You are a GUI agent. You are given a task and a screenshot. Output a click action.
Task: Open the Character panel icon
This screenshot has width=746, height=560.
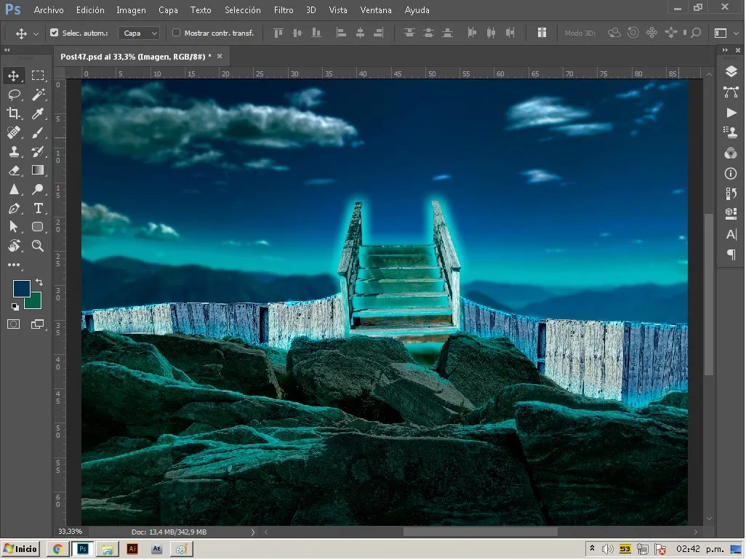(731, 234)
